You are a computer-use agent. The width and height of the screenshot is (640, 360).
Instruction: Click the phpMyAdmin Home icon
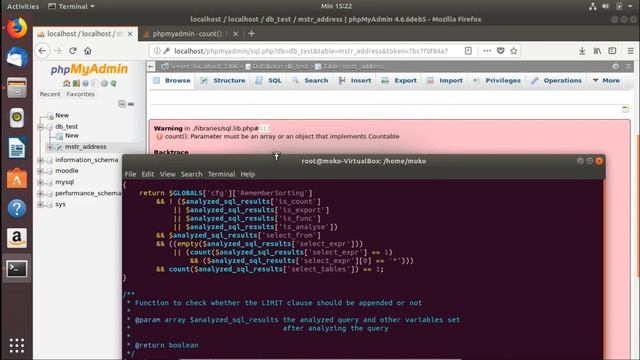(x=67, y=83)
